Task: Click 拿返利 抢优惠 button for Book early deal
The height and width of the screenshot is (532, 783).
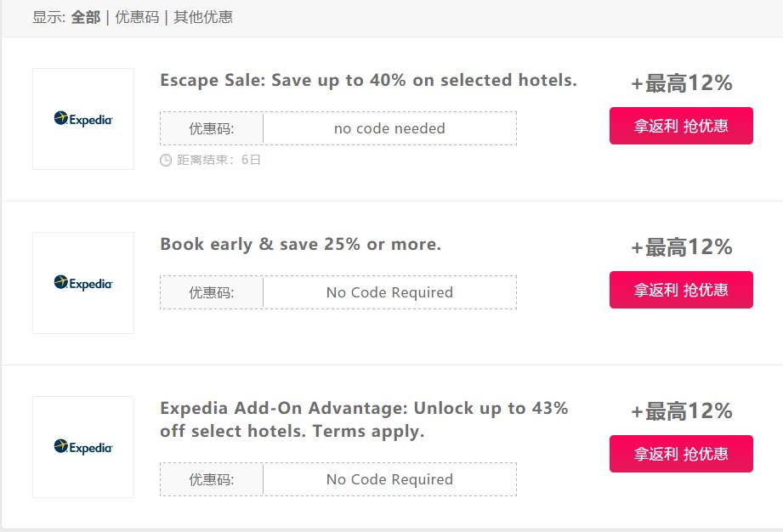Action: click(x=681, y=290)
